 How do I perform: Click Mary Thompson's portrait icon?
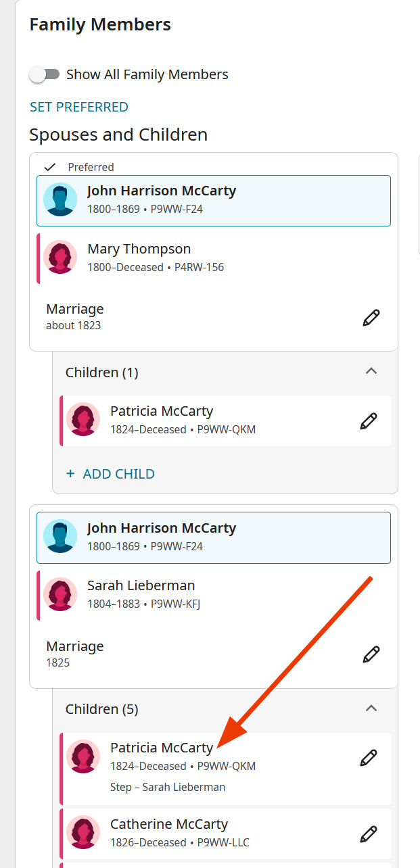click(x=60, y=258)
